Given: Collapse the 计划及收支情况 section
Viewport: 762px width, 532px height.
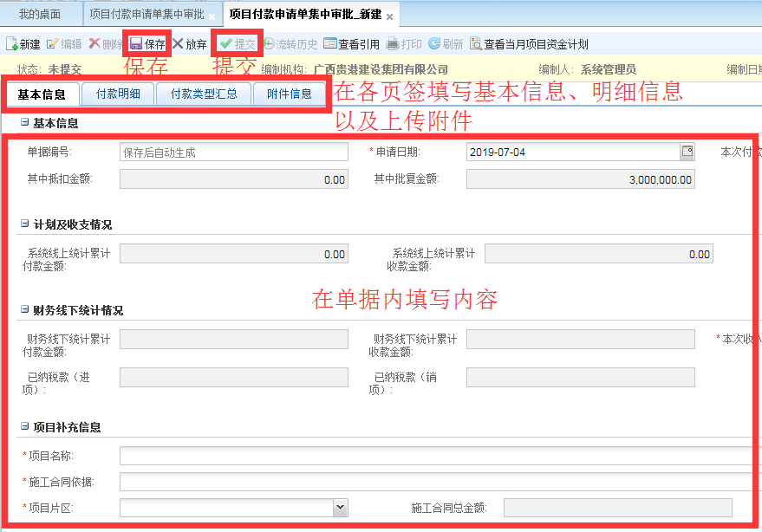Looking at the screenshot, I should click(24, 224).
